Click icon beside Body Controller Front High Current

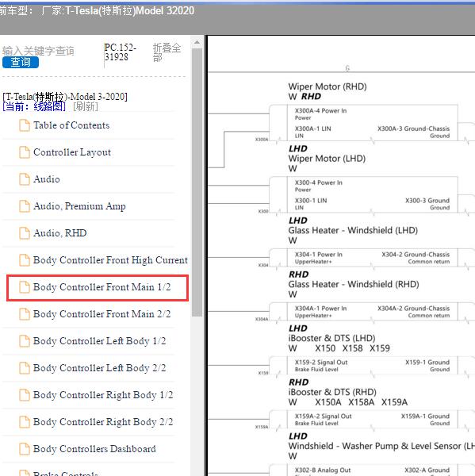(25, 260)
